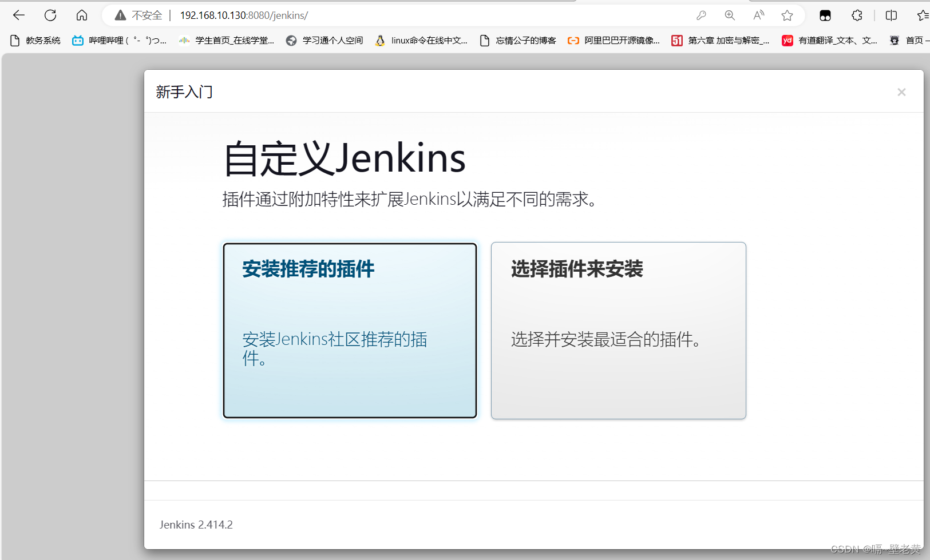Open the 有道翻译_文本 bookmark
Image resolution: width=930 pixels, height=560 pixels.
830,40
